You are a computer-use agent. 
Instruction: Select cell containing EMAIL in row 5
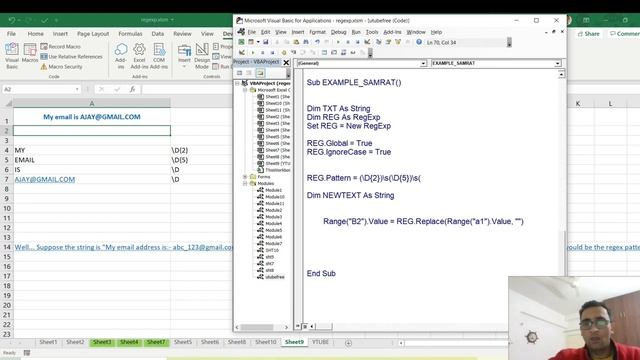pyautogui.click(x=92, y=160)
